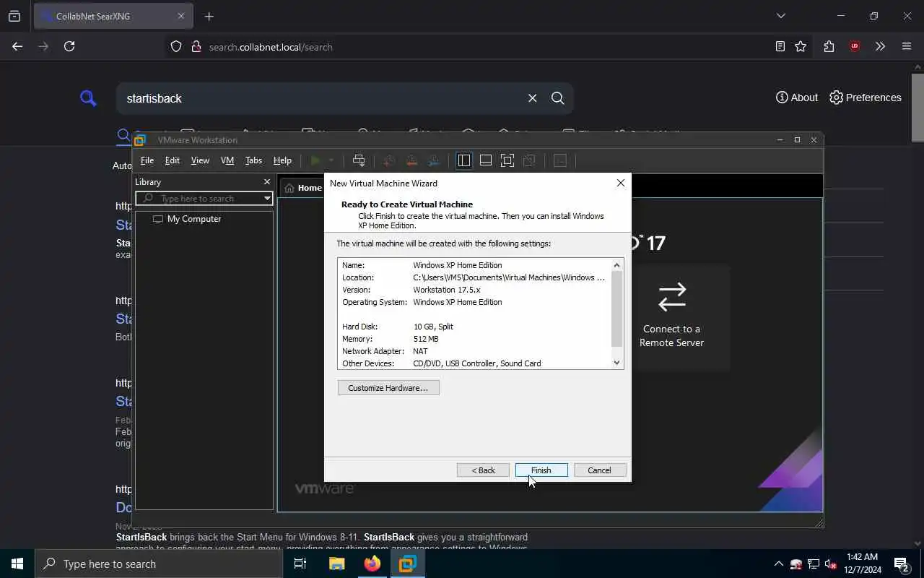Viewport: 924px width, 578px height.
Task: Close the Library panel
Action: (266, 182)
